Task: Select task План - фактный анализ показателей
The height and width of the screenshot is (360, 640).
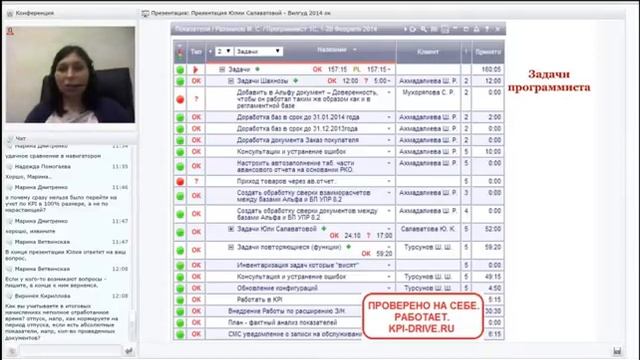Action: click(x=282, y=322)
